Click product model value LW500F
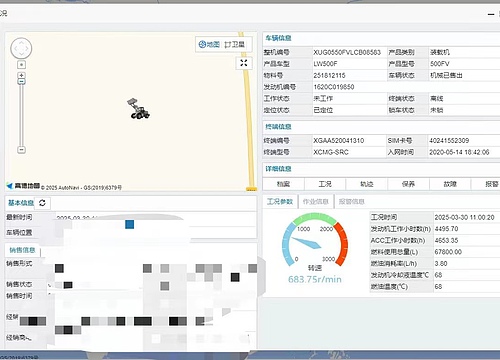Image resolution: width=500 pixels, height=360 pixels. [x=325, y=64]
